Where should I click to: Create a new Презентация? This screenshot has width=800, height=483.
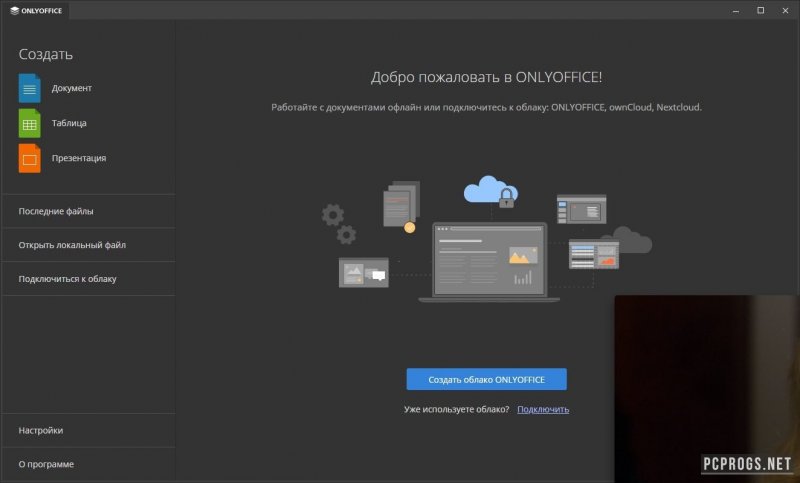tap(79, 158)
